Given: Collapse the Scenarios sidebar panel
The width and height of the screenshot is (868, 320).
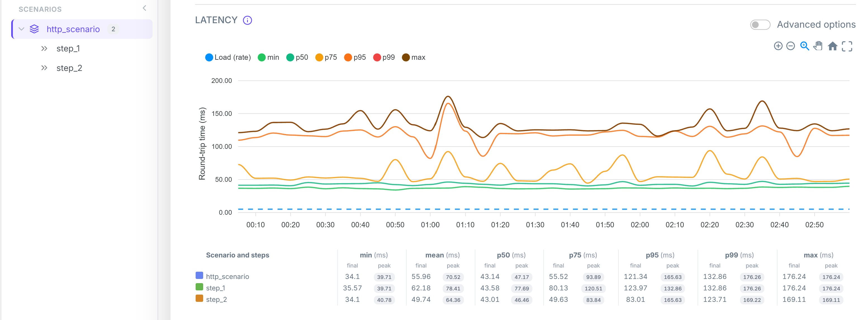Looking at the screenshot, I should pos(144,8).
